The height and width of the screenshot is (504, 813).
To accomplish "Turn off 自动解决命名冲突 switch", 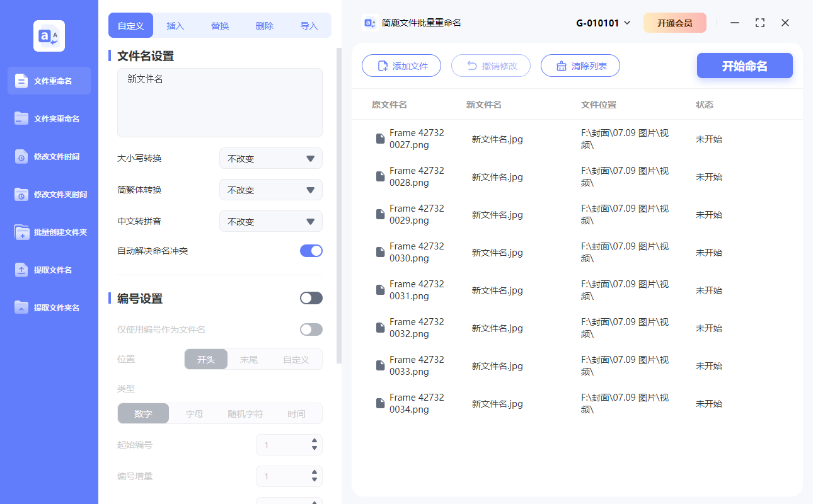I will [311, 251].
